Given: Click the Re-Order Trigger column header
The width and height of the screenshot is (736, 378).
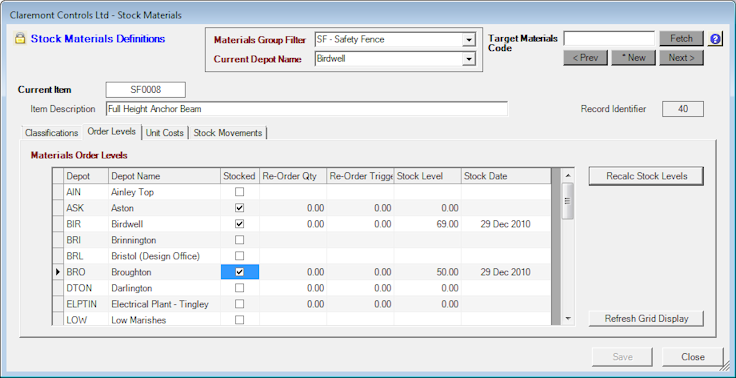Looking at the screenshot, I should point(360,176).
